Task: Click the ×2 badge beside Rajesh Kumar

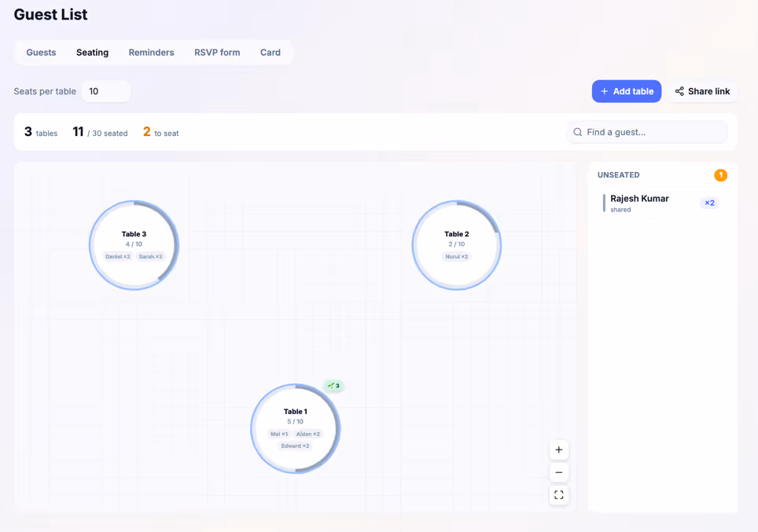Action: [709, 203]
